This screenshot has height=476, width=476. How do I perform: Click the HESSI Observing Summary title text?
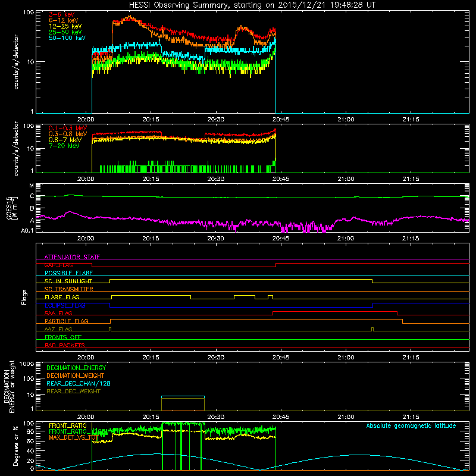[252, 5]
